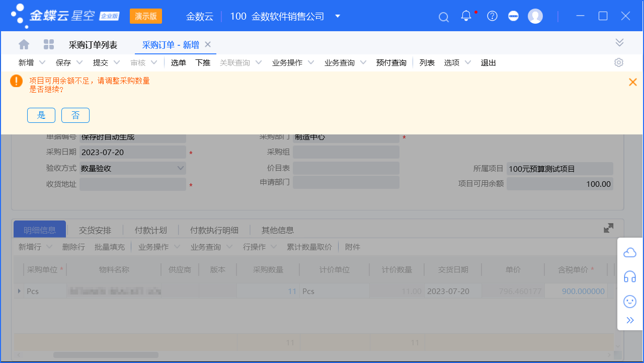The image size is (644, 363).
Task: Click the 采购数量 cell showing 11
Action: 268,291
